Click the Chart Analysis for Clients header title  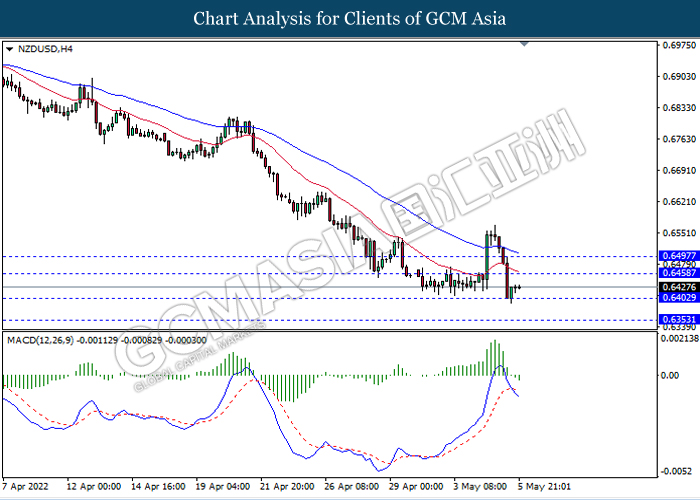coord(350,19)
